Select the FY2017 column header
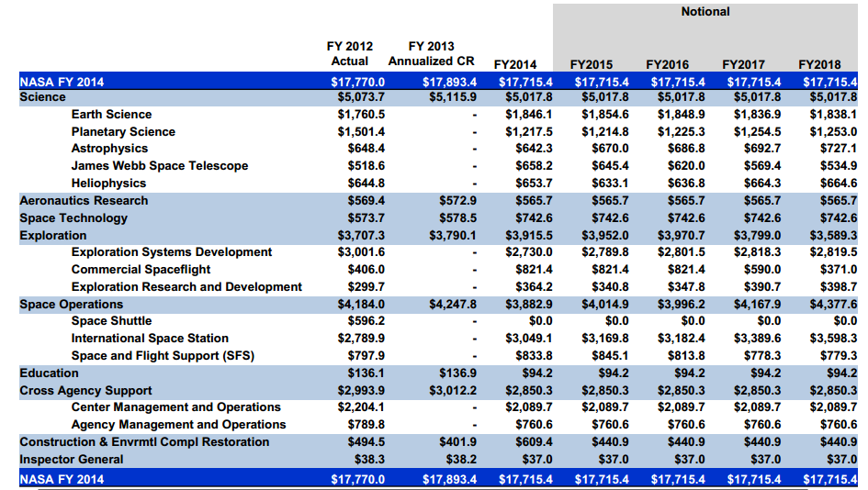868x490 pixels. pyautogui.click(x=743, y=65)
